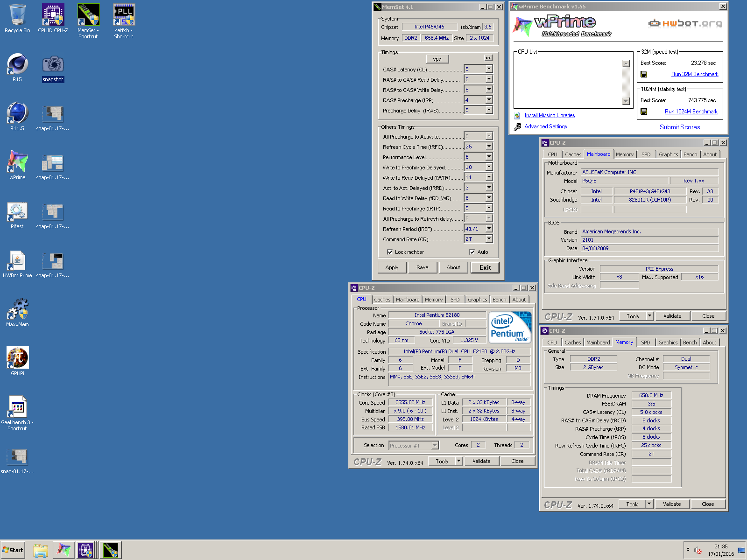Click Run 32M Benchmark link
747x560 pixels.
pyautogui.click(x=695, y=74)
